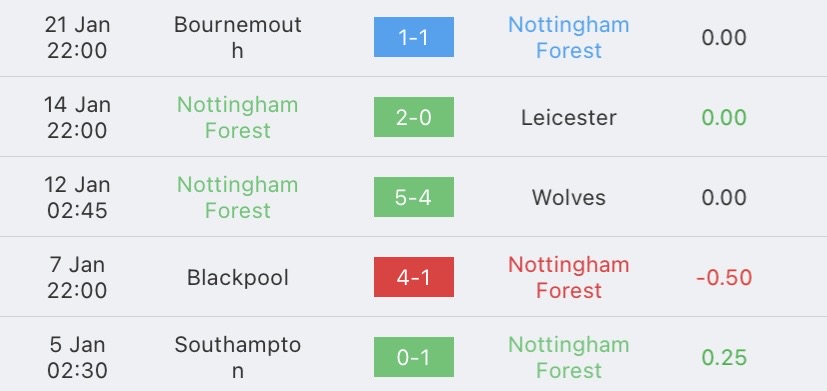The image size is (827, 391).
Task: Select Bournemouth team name
Action: click(x=237, y=37)
